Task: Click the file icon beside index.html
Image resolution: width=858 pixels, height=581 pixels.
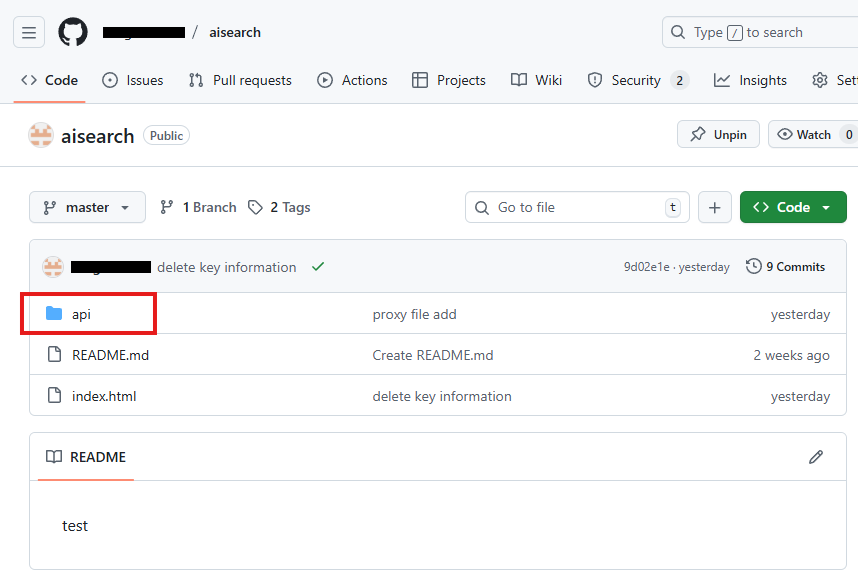Action: pyautogui.click(x=54, y=395)
